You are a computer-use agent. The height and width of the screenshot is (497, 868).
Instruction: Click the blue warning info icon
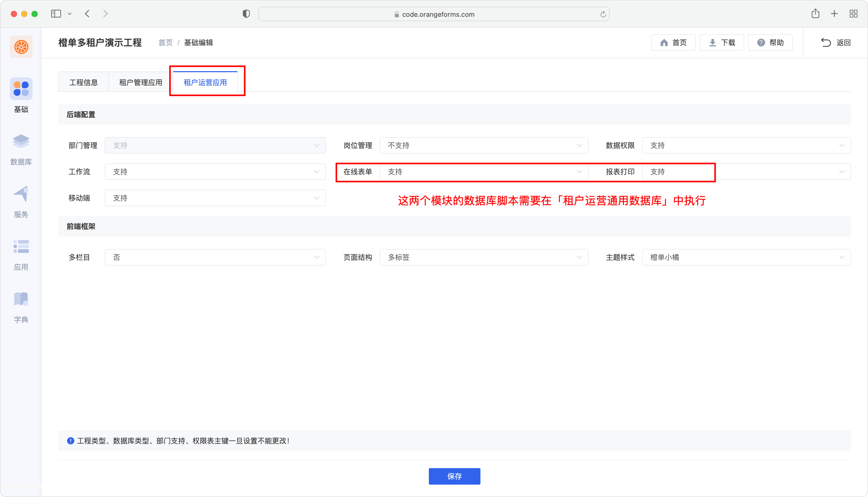(70, 441)
